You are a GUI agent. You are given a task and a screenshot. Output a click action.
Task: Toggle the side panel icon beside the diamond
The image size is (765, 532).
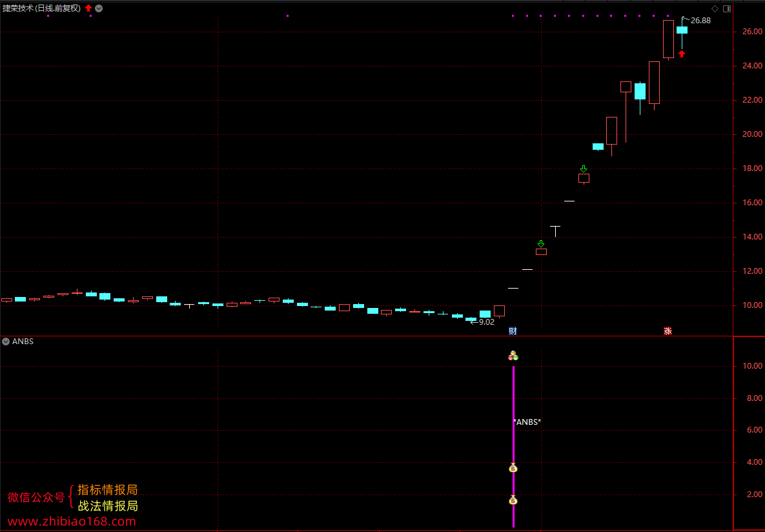[726, 8]
